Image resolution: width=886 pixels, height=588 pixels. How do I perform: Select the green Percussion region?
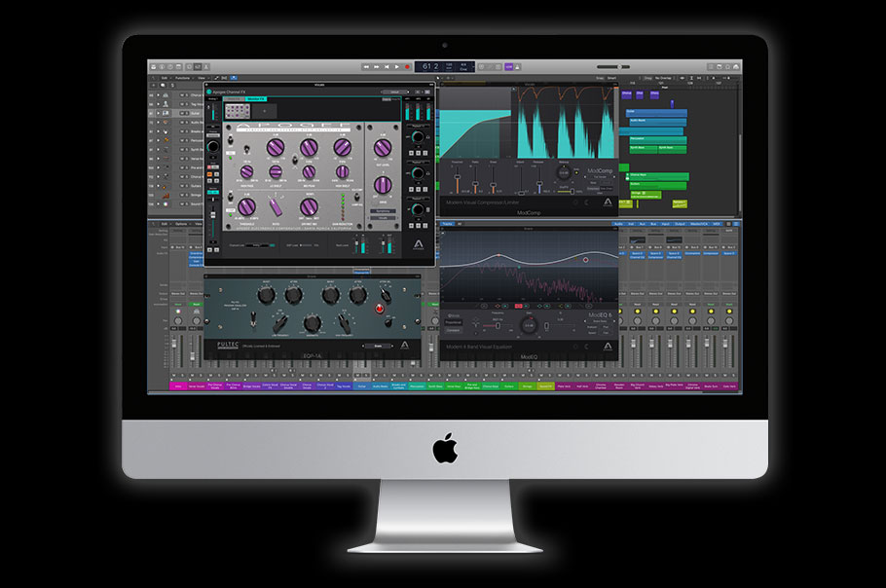(x=658, y=139)
